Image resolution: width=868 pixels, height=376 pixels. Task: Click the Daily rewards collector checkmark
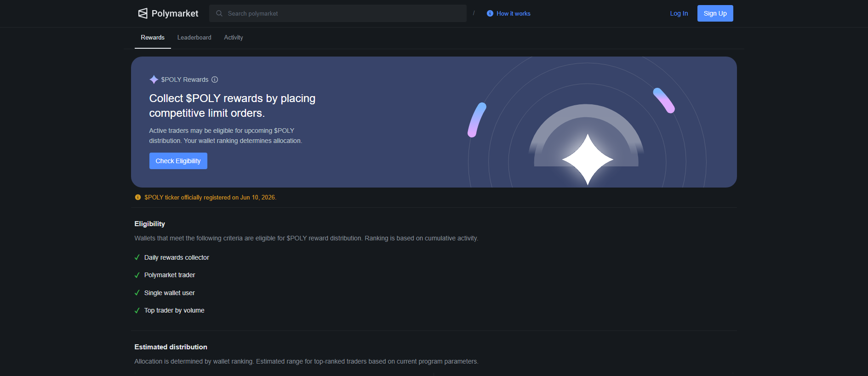click(137, 257)
